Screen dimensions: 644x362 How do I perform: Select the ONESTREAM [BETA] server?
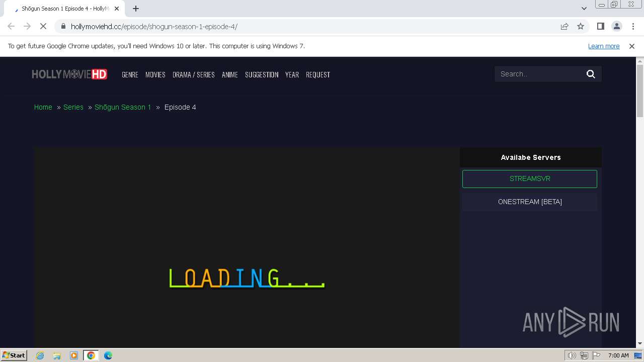(x=530, y=202)
